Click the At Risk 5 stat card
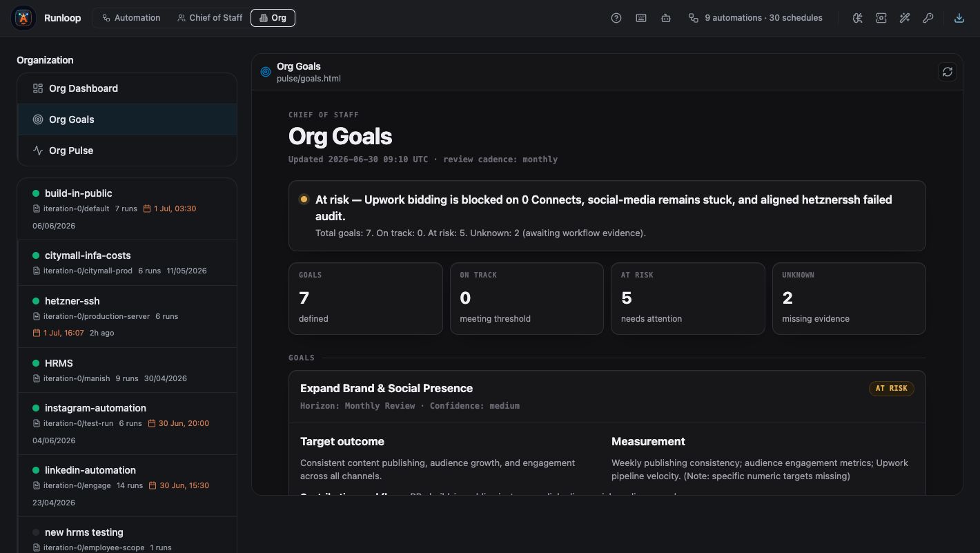 [x=688, y=298]
